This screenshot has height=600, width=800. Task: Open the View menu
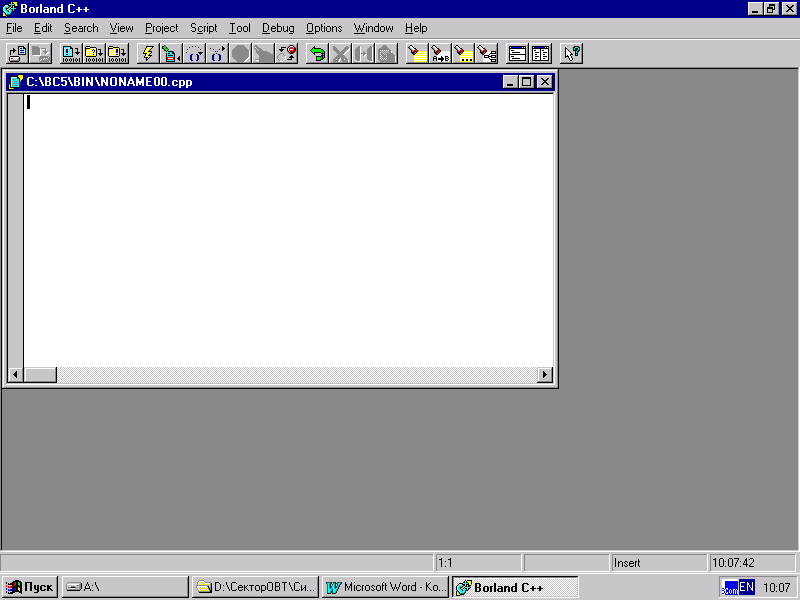pos(121,28)
